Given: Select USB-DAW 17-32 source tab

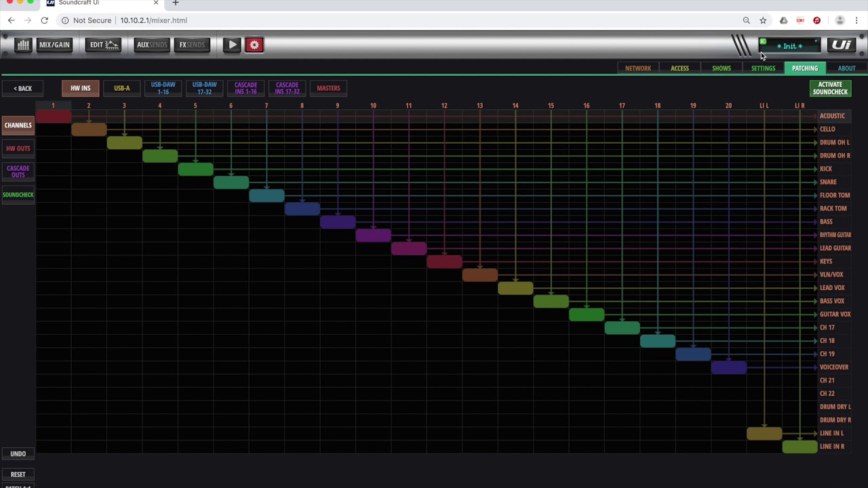Looking at the screenshot, I should (x=204, y=88).
